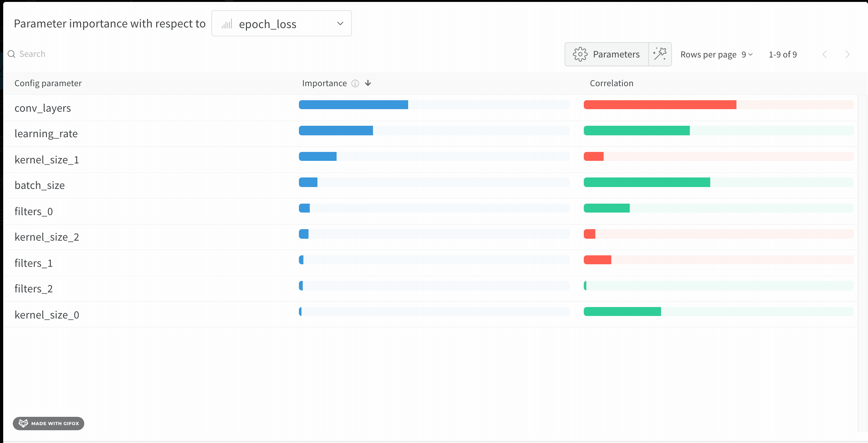Click the Importance info icon
Image resolution: width=868 pixels, height=443 pixels.
point(355,84)
